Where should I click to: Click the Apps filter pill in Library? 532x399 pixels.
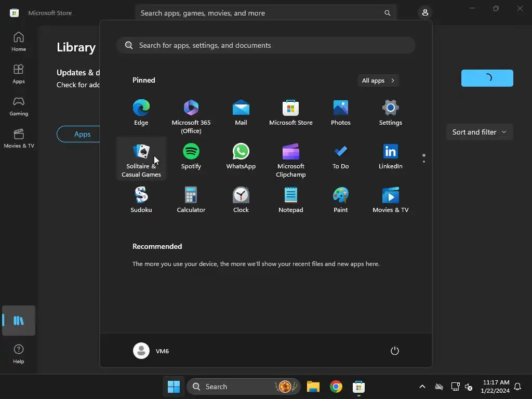(79, 134)
